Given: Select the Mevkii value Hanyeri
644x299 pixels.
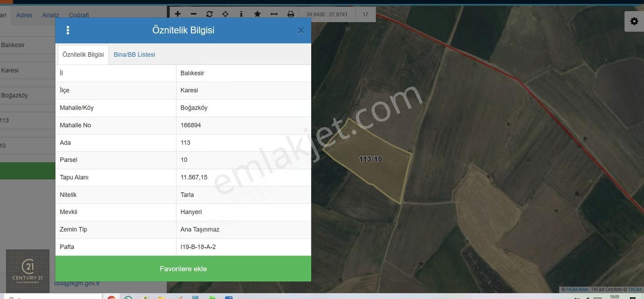Looking at the screenshot, I should coord(191,212).
